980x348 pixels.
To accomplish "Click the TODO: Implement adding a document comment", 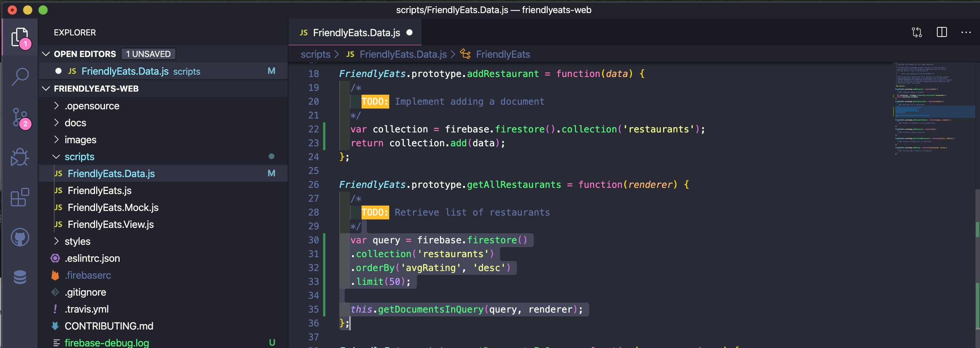I will 453,101.
